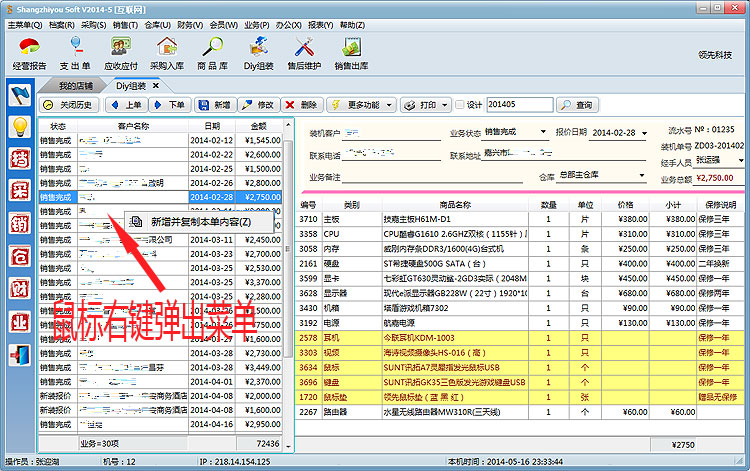
Task: Close the Diy组装 tab
Action: tap(155, 86)
